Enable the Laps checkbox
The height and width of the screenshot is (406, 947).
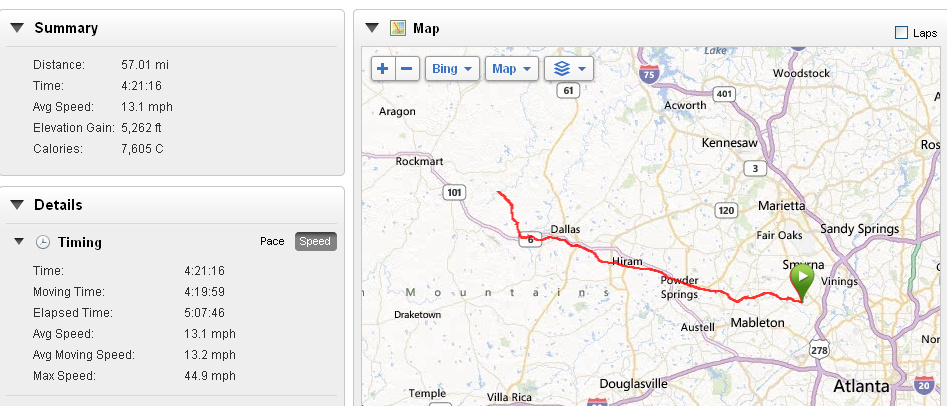[901, 33]
